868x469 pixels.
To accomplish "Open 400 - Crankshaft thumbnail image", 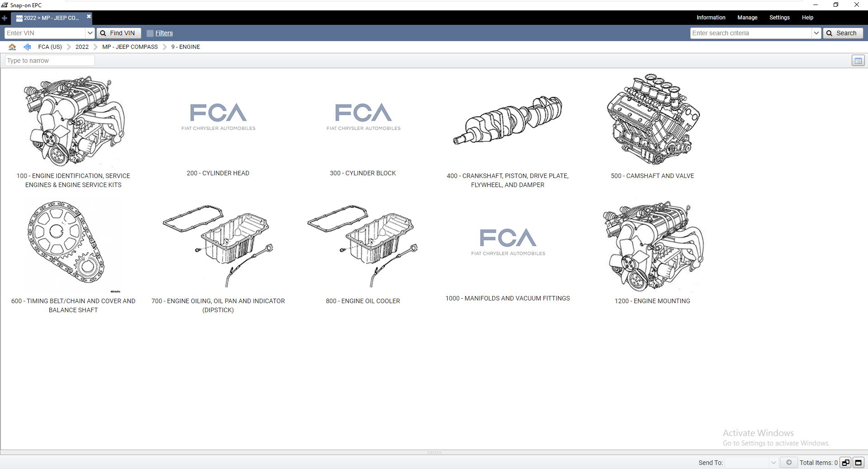I will pos(508,121).
